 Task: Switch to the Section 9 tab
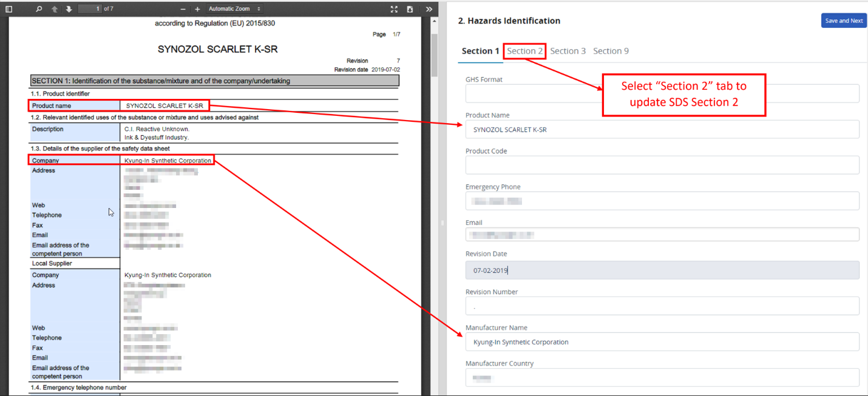click(611, 51)
